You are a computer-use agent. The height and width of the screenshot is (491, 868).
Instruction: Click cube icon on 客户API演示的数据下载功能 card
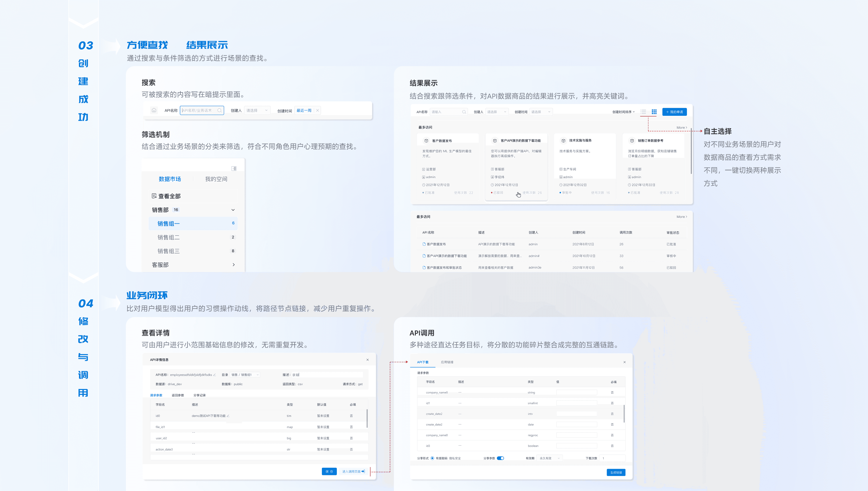point(495,141)
